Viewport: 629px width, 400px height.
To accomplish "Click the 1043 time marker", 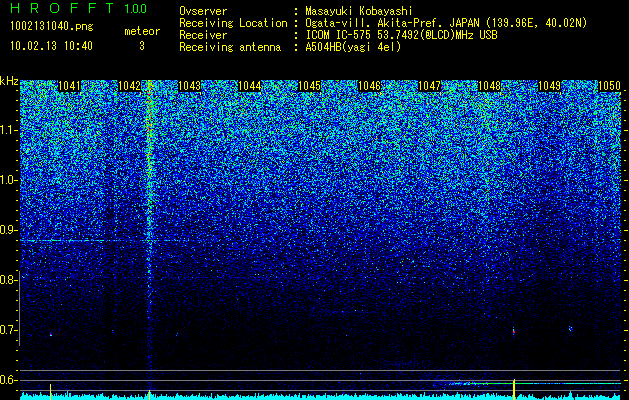I will [x=189, y=86].
